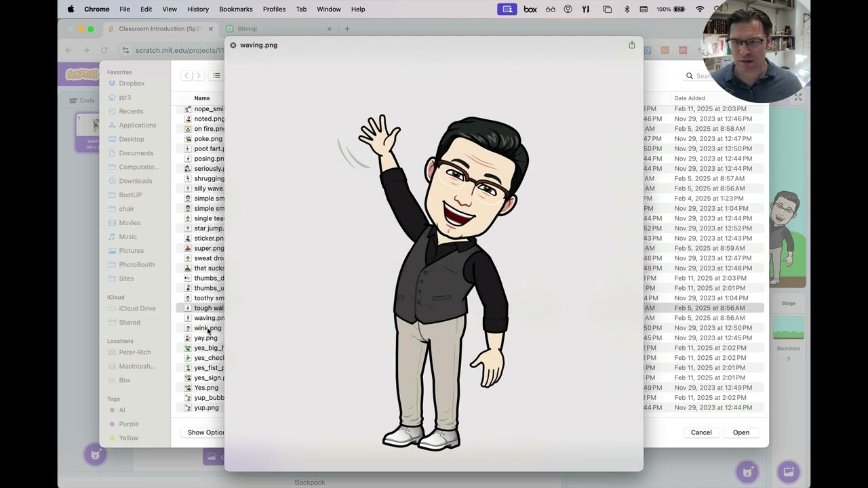Image resolution: width=868 pixels, height=488 pixels.
Task: Click the date Feb 4, 2025 at 1:23 PM
Action: click(x=709, y=199)
